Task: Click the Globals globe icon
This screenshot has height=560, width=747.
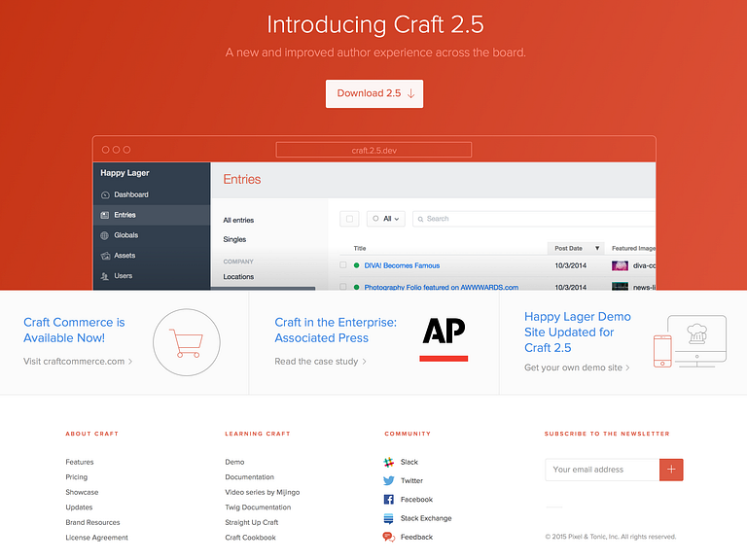Action: coord(105,235)
